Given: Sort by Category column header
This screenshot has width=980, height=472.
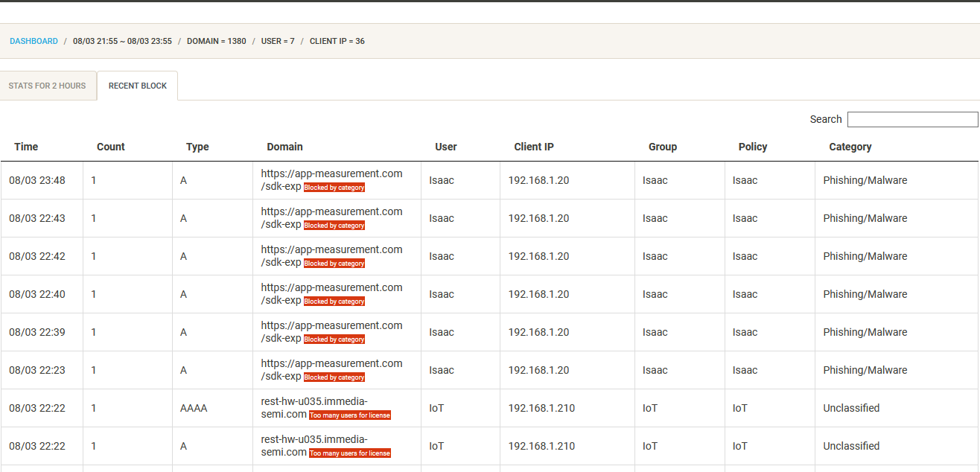Looking at the screenshot, I should [x=850, y=147].
